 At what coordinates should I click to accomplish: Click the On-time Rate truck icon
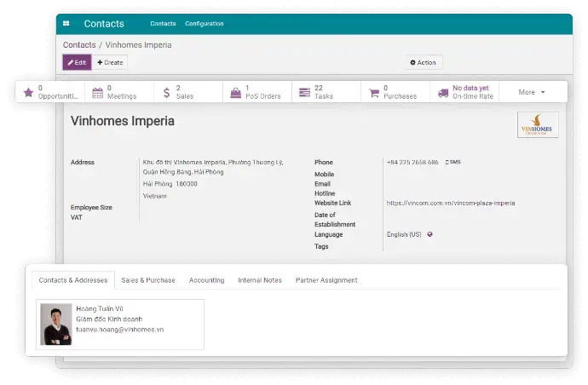click(x=443, y=92)
